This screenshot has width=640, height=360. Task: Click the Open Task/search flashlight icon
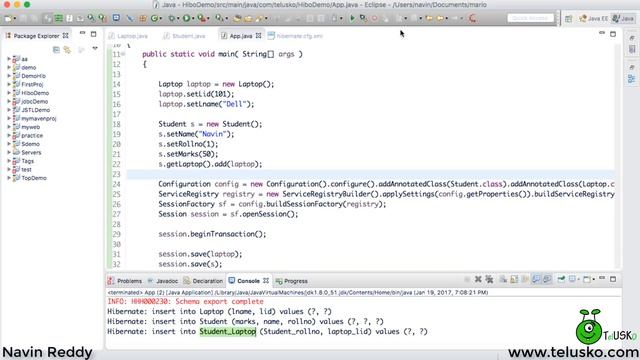[x=260, y=18]
